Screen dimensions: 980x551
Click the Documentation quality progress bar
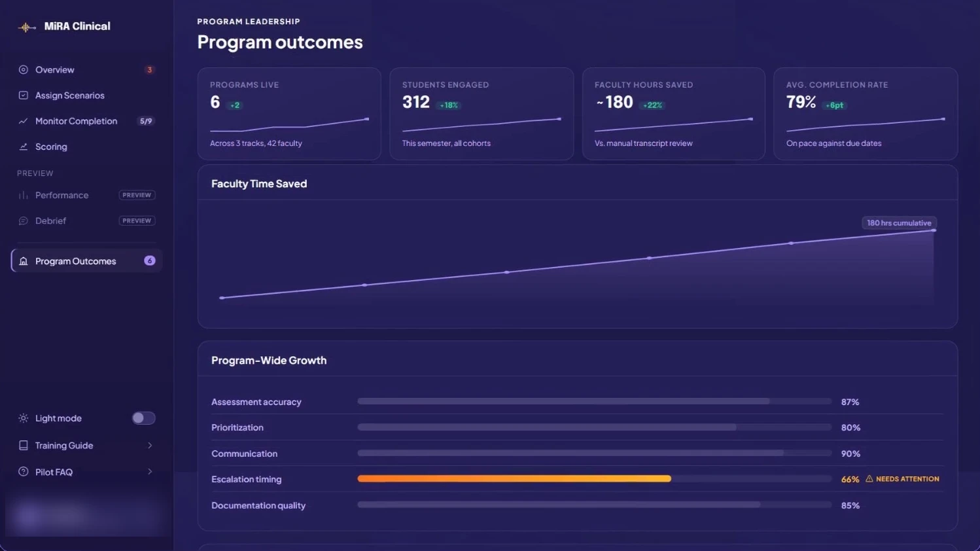594,505
